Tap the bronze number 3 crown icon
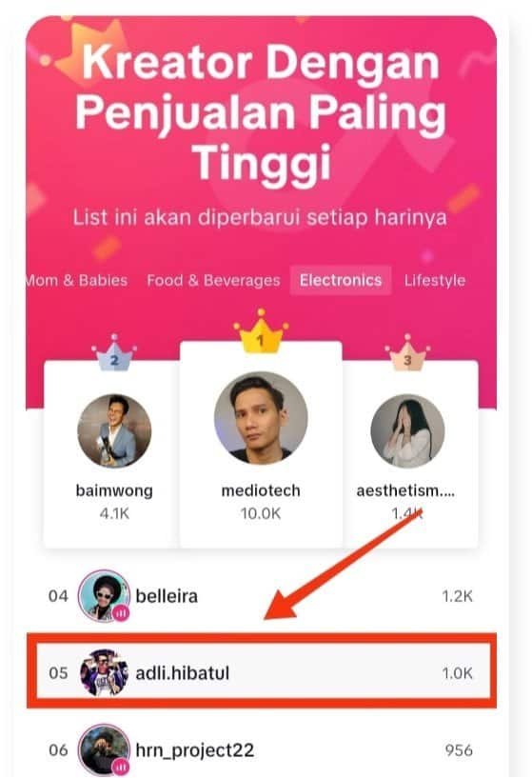 pyautogui.click(x=407, y=352)
